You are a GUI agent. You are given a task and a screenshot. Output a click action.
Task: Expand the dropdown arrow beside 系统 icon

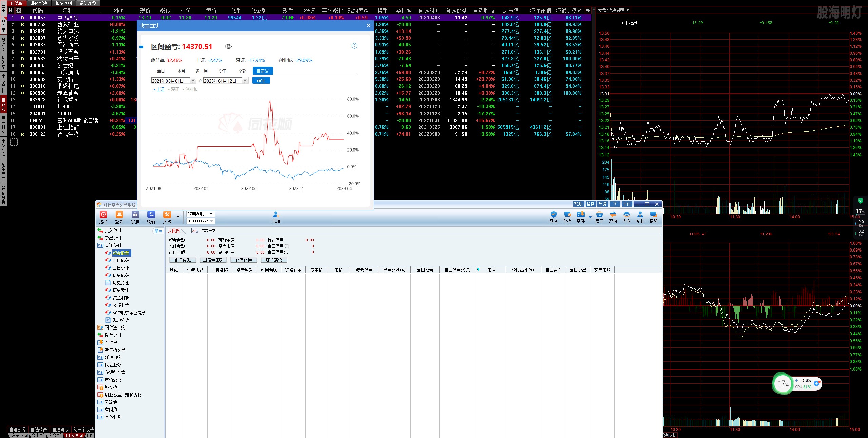coord(178,216)
